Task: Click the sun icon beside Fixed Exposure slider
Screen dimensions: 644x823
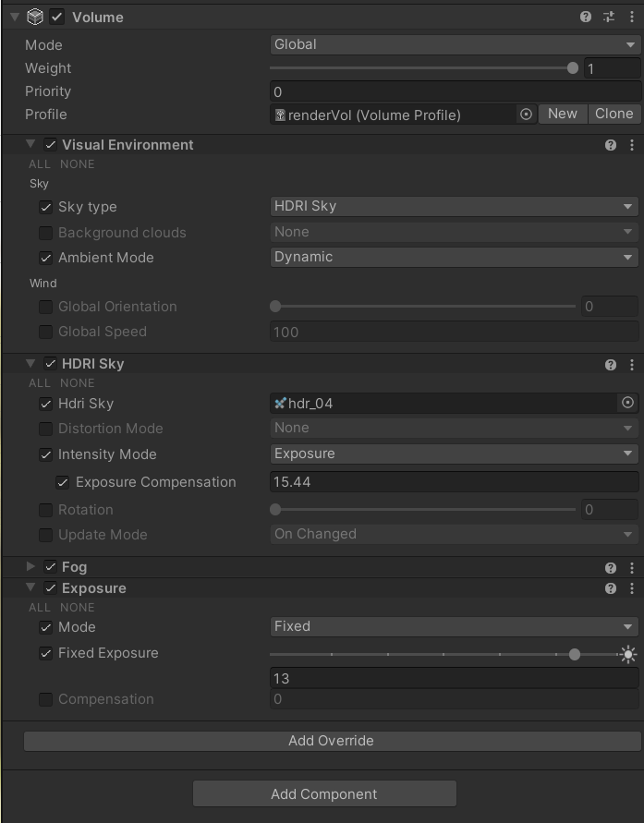Action: tap(629, 654)
